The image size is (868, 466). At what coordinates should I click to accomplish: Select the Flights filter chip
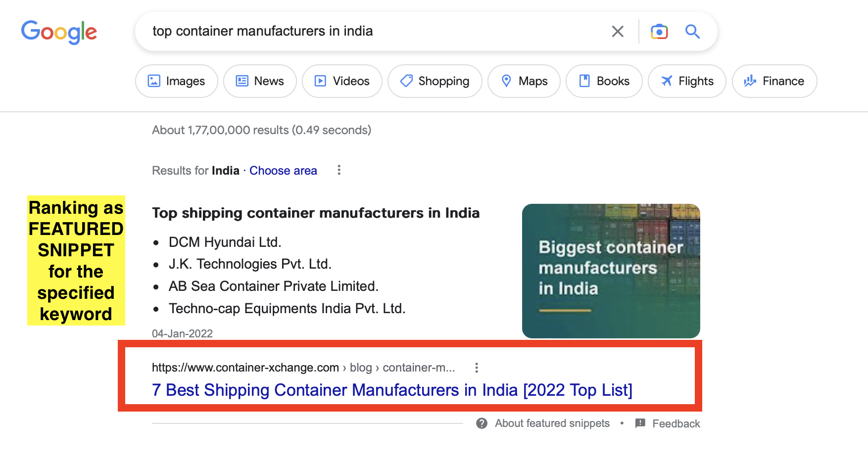click(x=687, y=81)
